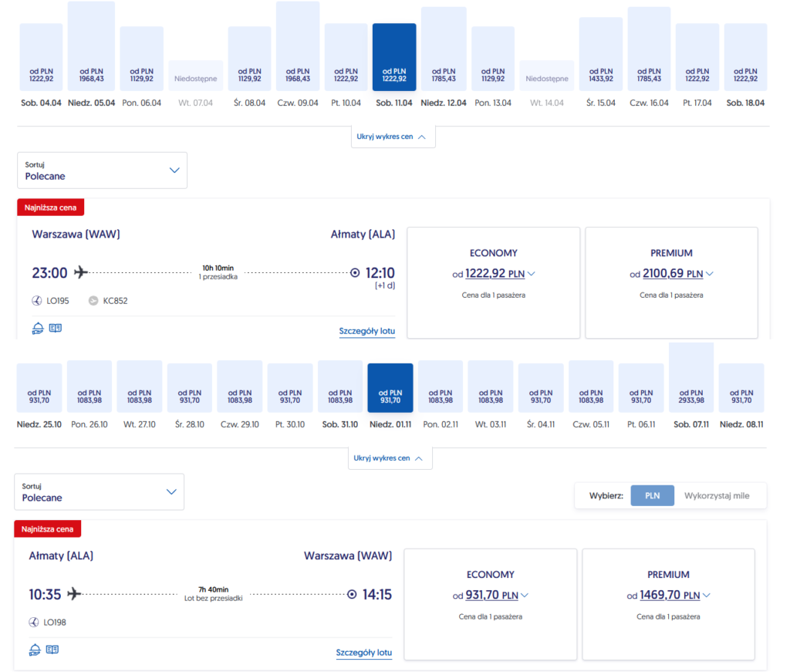The height and width of the screenshot is (672, 790).
Task: Click the airline logo beside KC852
Action: point(93,301)
